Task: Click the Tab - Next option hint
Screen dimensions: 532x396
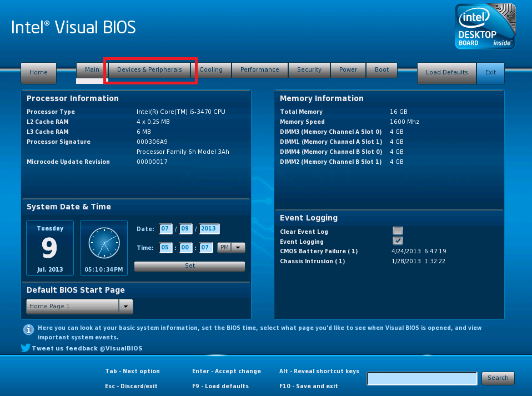Action: point(132,371)
